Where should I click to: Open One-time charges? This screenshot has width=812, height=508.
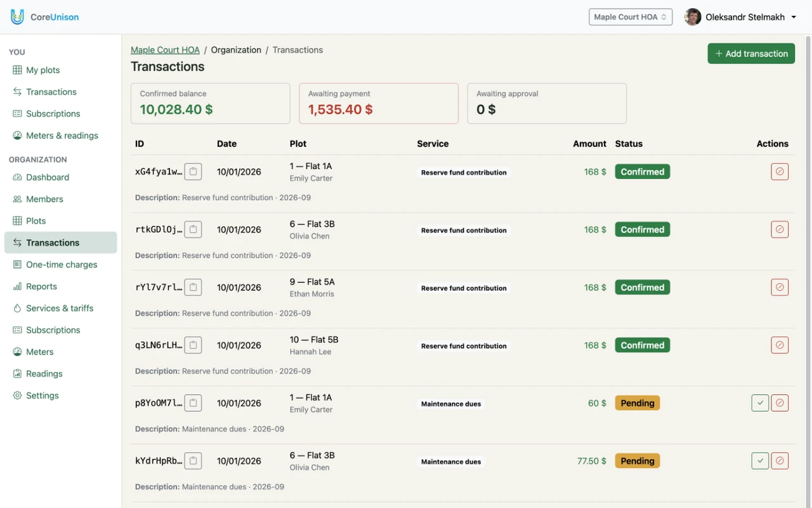pos(60,264)
